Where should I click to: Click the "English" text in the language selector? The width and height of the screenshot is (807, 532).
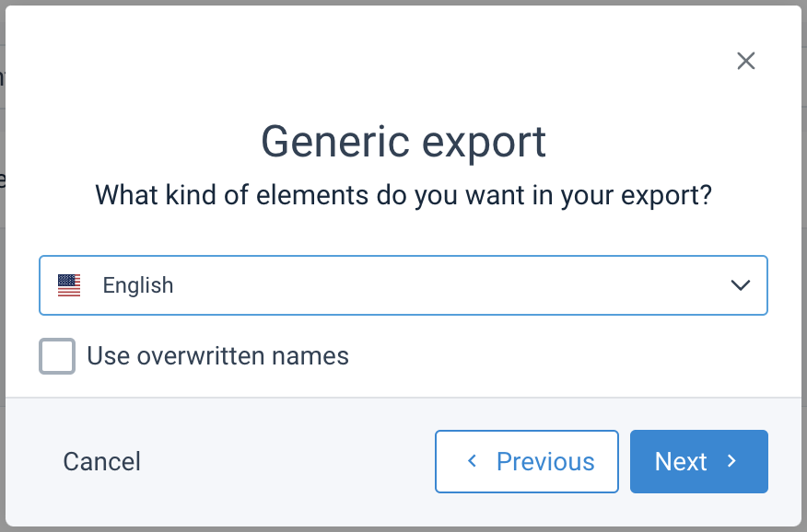(x=138, y=285)
